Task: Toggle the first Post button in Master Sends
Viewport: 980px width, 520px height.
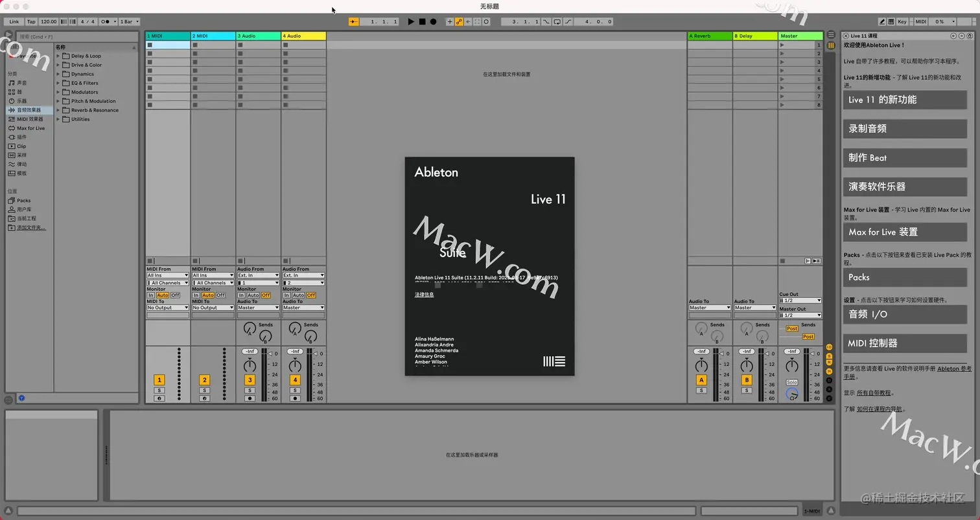Action: 792,328
